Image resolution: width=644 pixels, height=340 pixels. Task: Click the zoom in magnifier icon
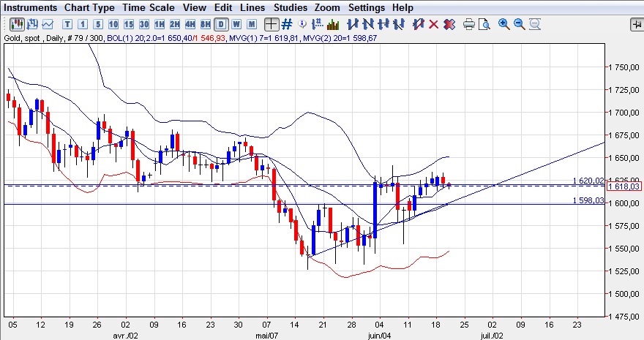504,24
